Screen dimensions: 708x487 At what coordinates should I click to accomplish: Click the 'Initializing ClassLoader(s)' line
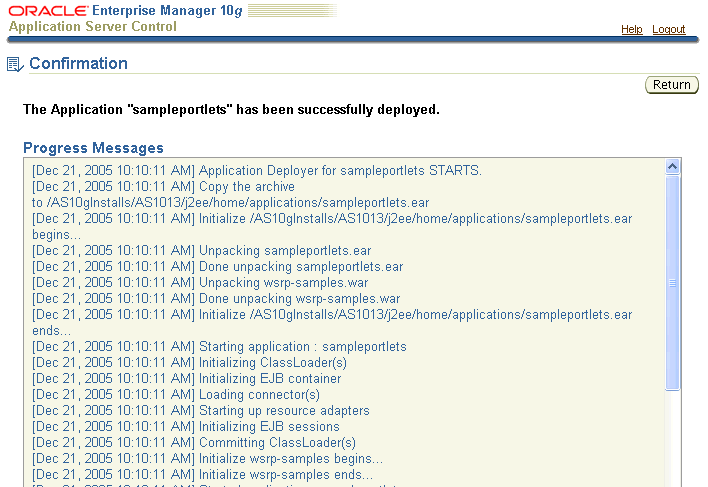(190, 362)
